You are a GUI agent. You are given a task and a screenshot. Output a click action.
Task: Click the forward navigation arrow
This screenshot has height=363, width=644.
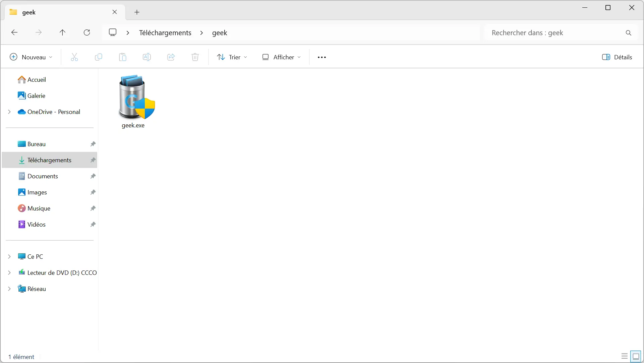39,33
